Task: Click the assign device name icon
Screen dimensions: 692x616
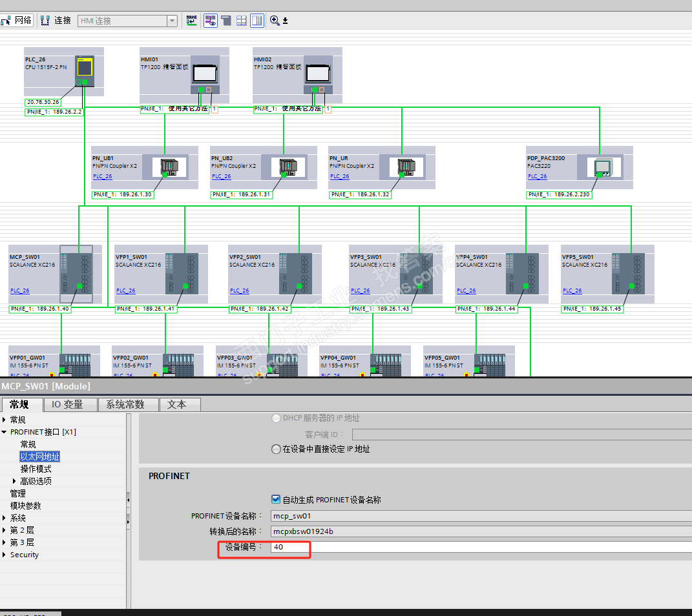Action: click(x=191, y=20)
